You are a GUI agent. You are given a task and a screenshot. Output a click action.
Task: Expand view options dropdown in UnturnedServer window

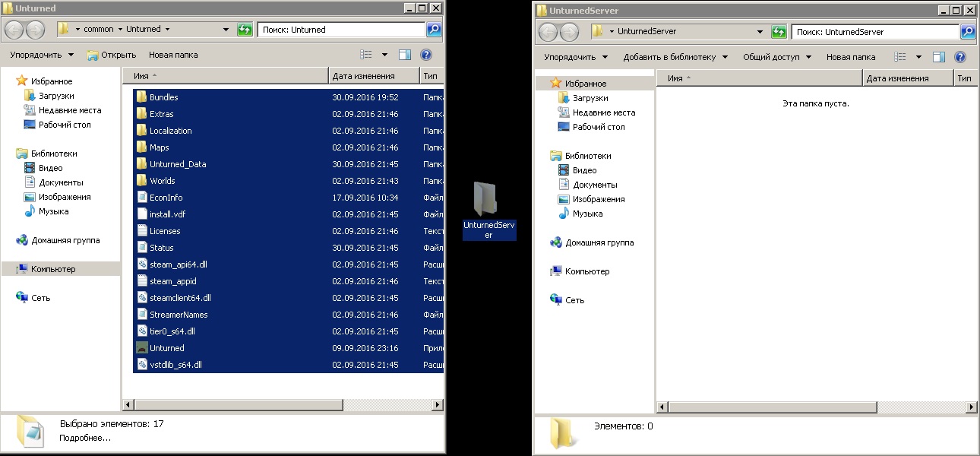tap(918, 57)
